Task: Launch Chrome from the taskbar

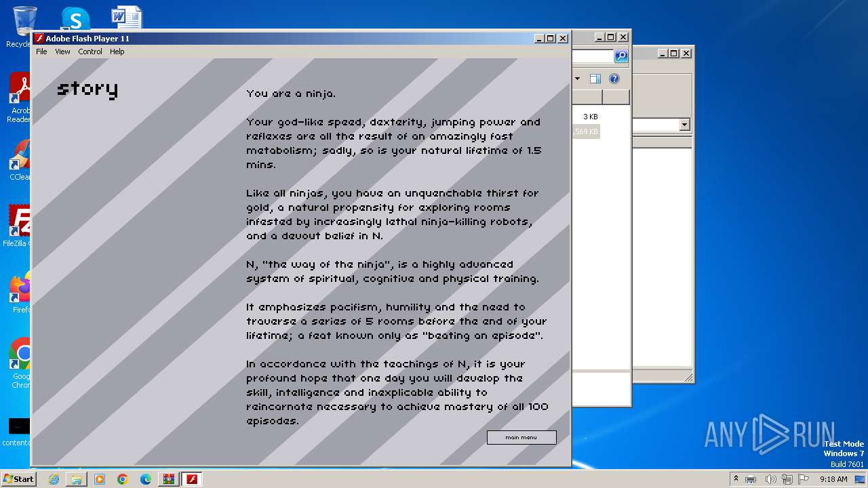Action: [123, 479]
